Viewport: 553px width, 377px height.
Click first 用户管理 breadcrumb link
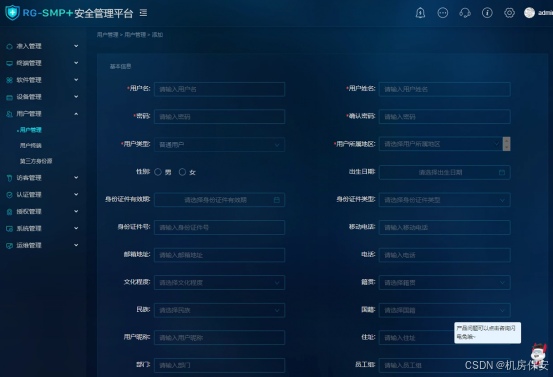coord(108,35)
